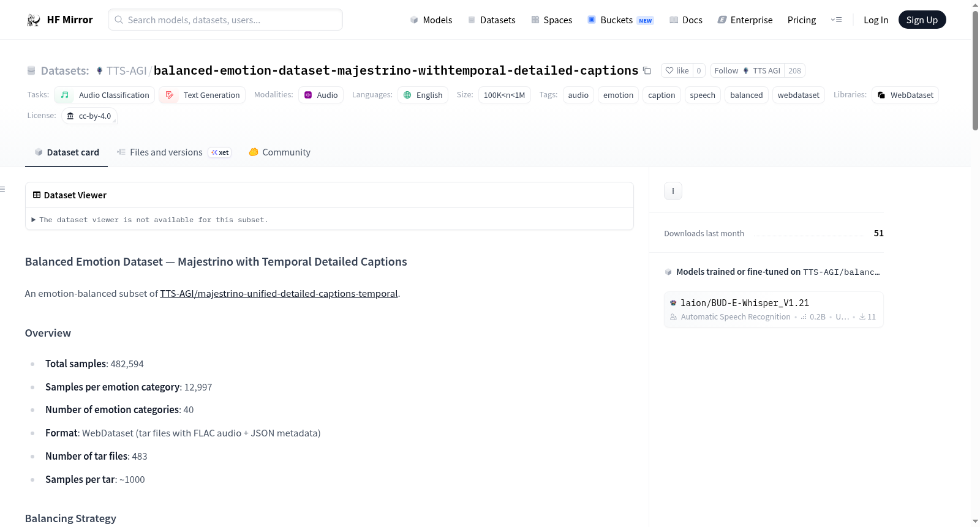Like this dataset
Screen dimensions: 980x527
[677, 70]
